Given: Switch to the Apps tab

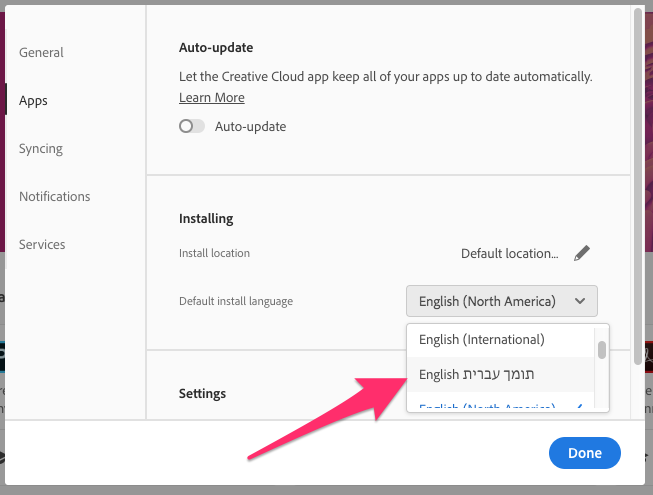Looking at the screenshot, I should (33, 100).
